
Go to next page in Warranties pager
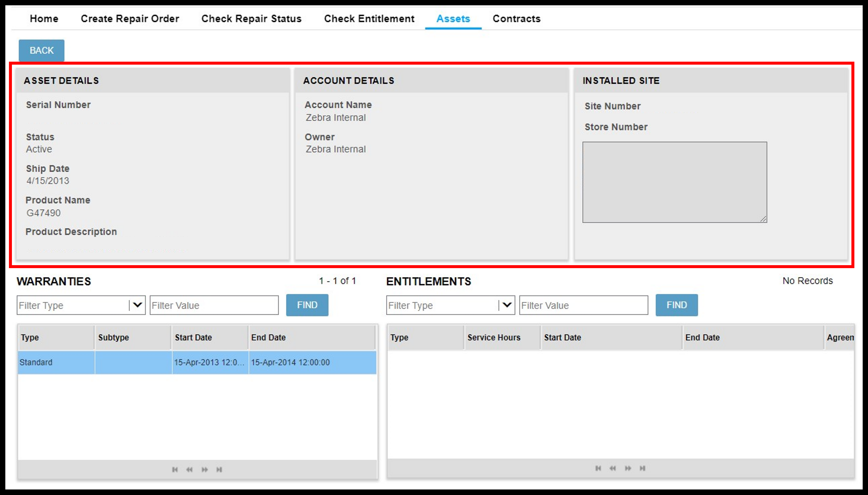(x=204, y=469)
